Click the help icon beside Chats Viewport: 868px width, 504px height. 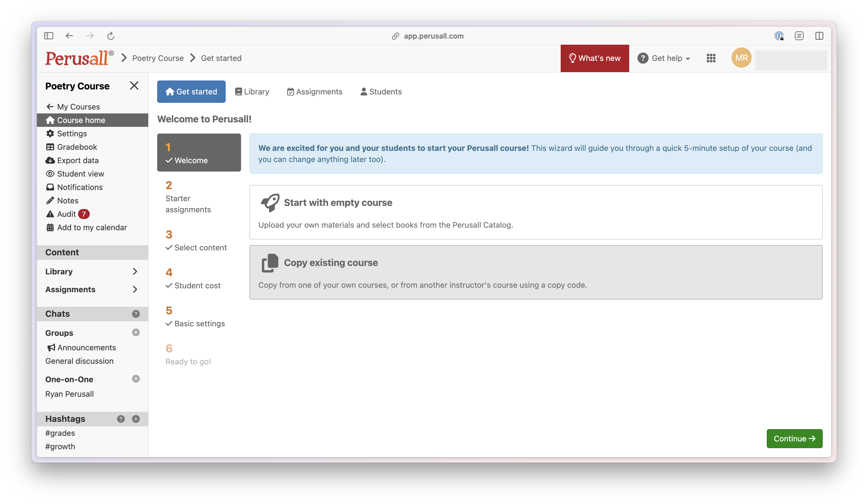(136, 314)
